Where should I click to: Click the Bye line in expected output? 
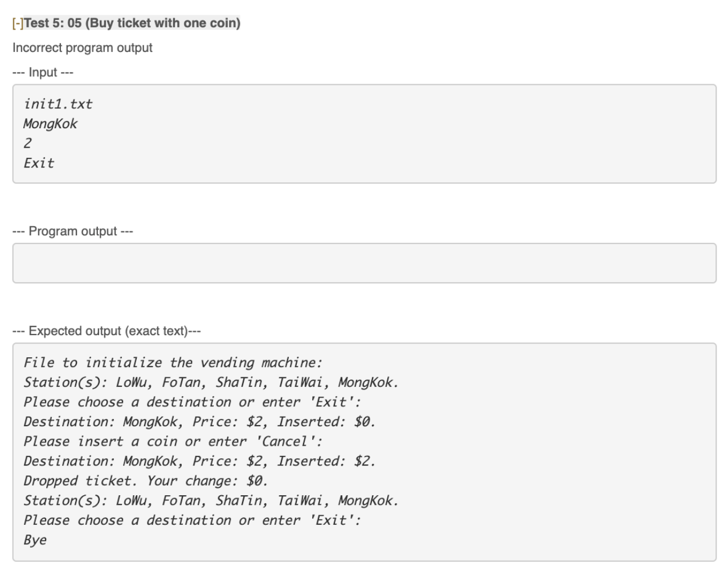tap(35, 540)
